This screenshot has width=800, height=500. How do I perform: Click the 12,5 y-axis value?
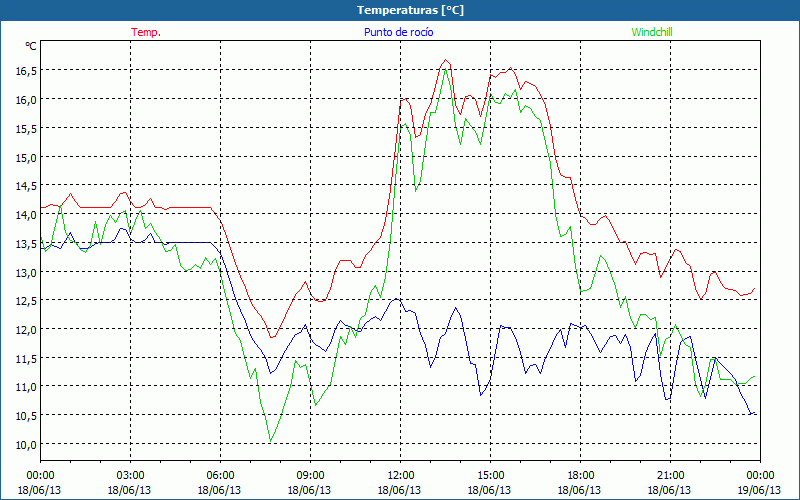[26, 301]
